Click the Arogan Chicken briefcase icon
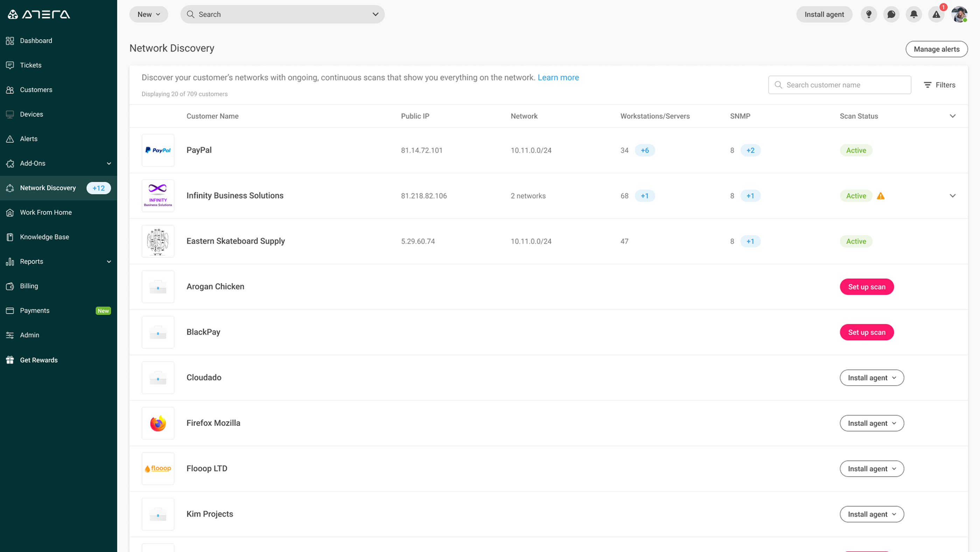Viewport: 980px width, 552px height. pos(158,287)
